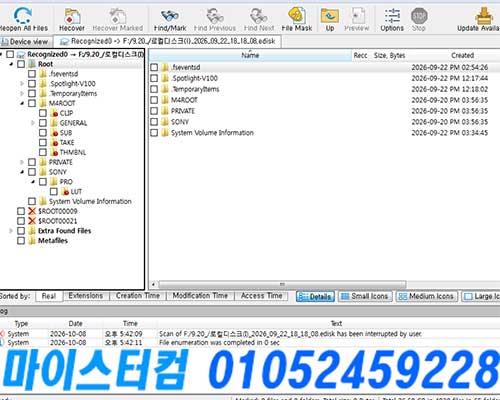Click the TAKE folder icon in tree
This screenshot has width=500, height=400.
pos(54,142)
